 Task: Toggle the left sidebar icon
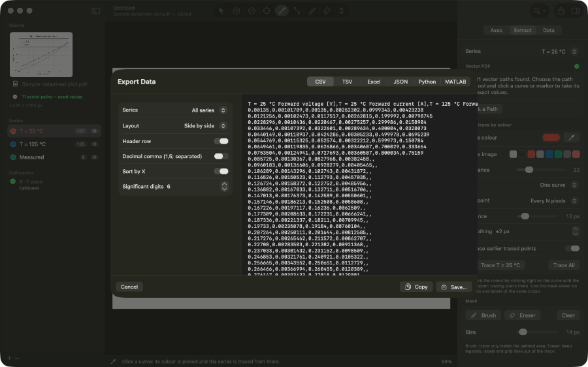[x=96, y=11]
